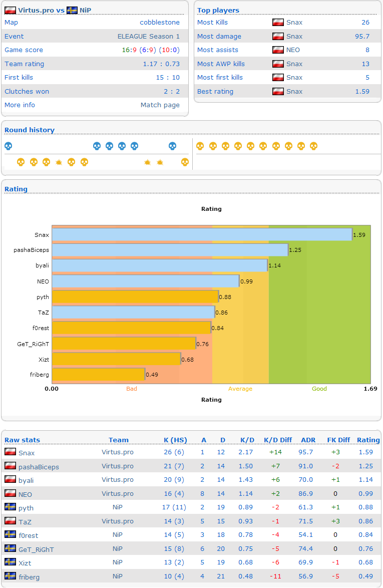Open Xizt player link in Raw stats

point(25,563)
